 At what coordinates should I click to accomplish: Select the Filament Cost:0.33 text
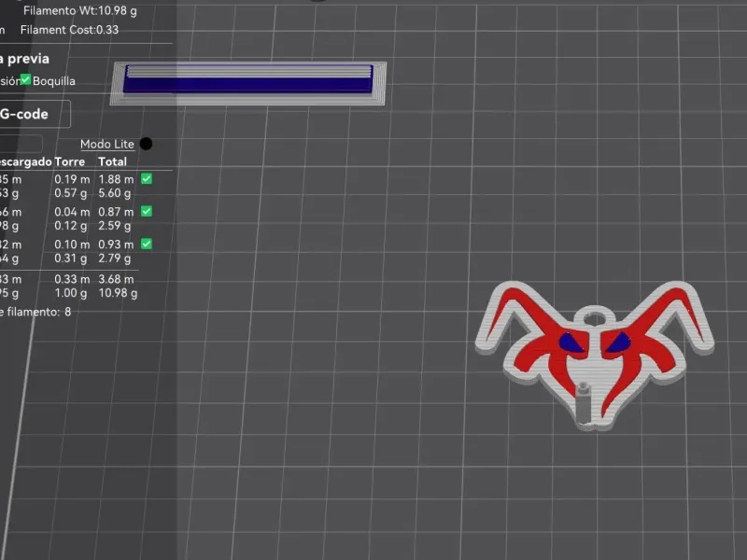pyautogui.click(x=69, y=30)
